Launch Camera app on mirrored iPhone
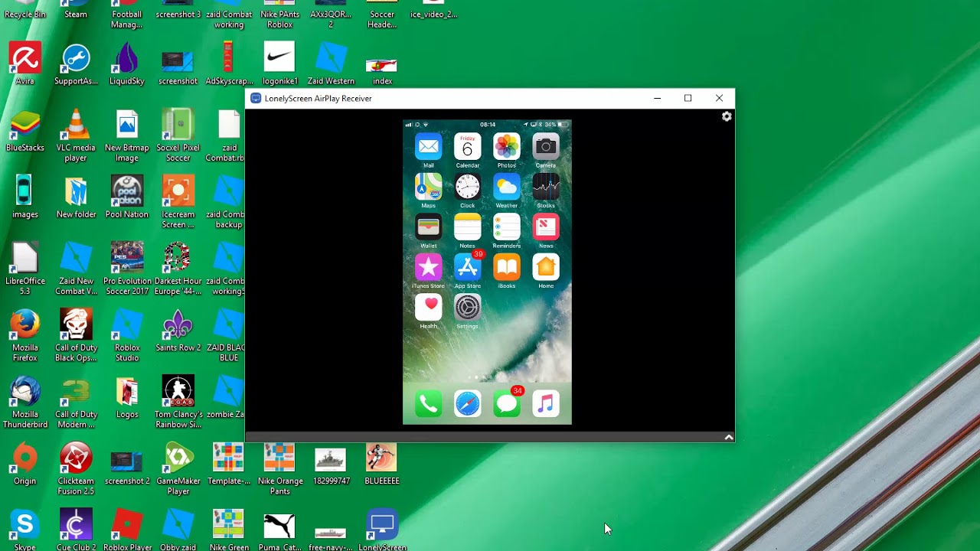This screenshot has height=551, width=980. pos(546,146)
